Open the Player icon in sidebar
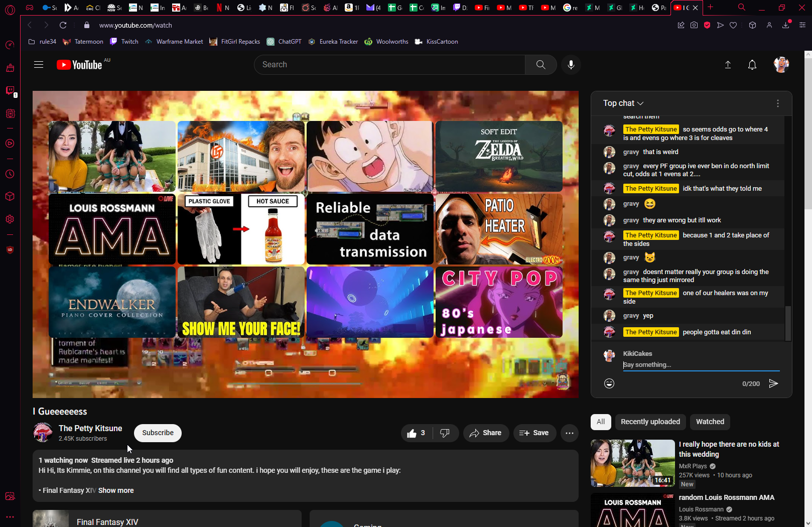 pos(10,144)
